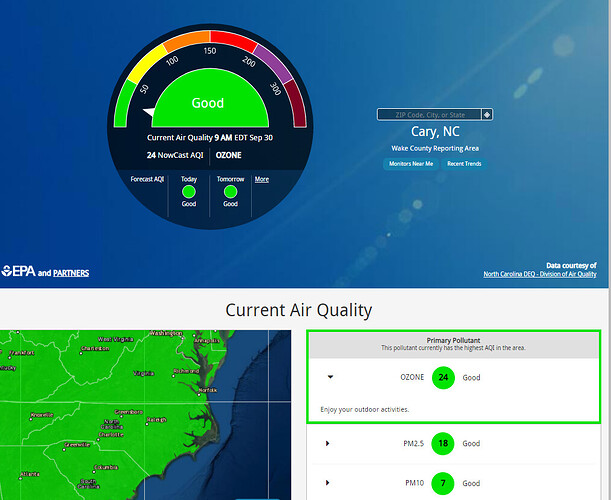This screenshot has height=500, width=611.
Task: Click the PM2.5 AQI value 18 circle
Action: [x=443, y=443]
